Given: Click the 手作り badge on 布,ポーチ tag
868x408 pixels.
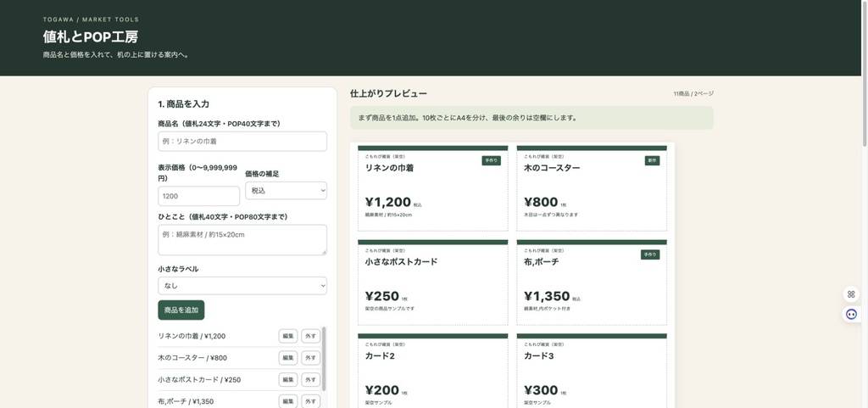Looking at the screenshot, I should [650, 254].
